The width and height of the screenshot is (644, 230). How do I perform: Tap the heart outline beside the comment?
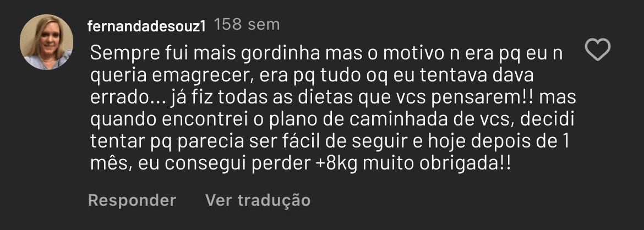(x=598, y=51)
